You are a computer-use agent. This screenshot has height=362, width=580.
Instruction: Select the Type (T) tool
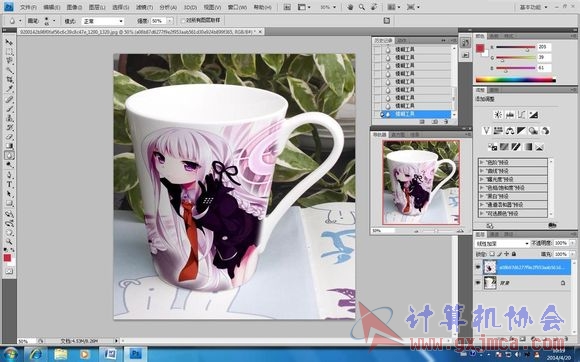click(x=9, y=185)
